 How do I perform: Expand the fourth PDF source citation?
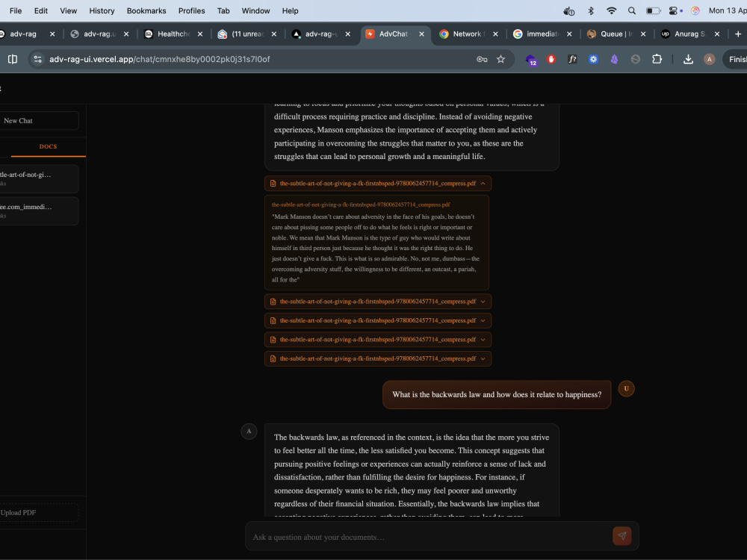378,340
